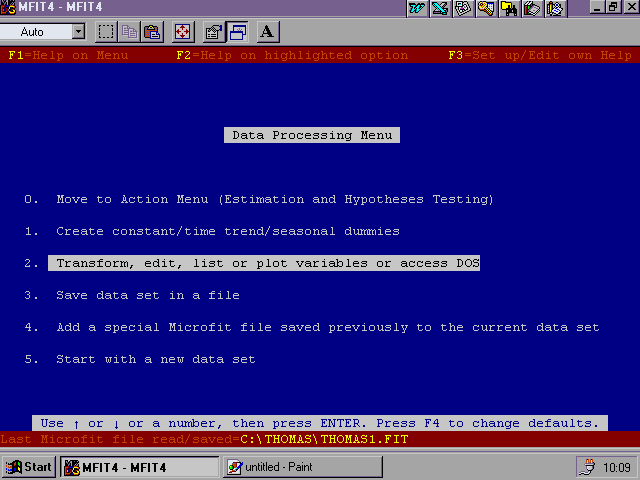Viewport: 640px width, 480px height.
Task: Switch to MFIT4 taskbar button
Action: coord(140,467)
